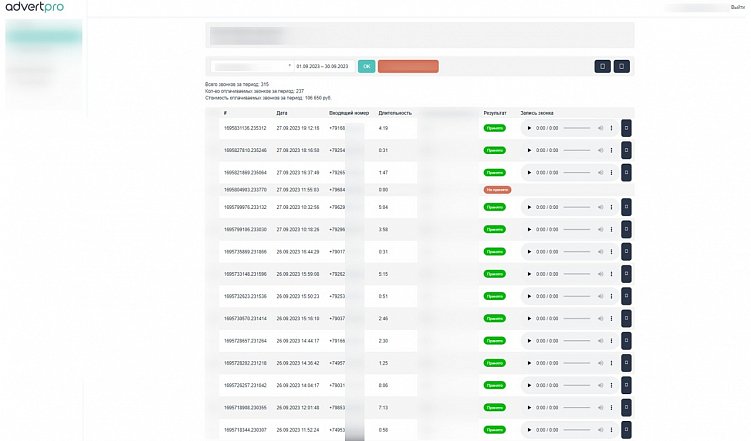
Task: Click dark action button on 7:13 call row
Action: (x=626, y=407)
